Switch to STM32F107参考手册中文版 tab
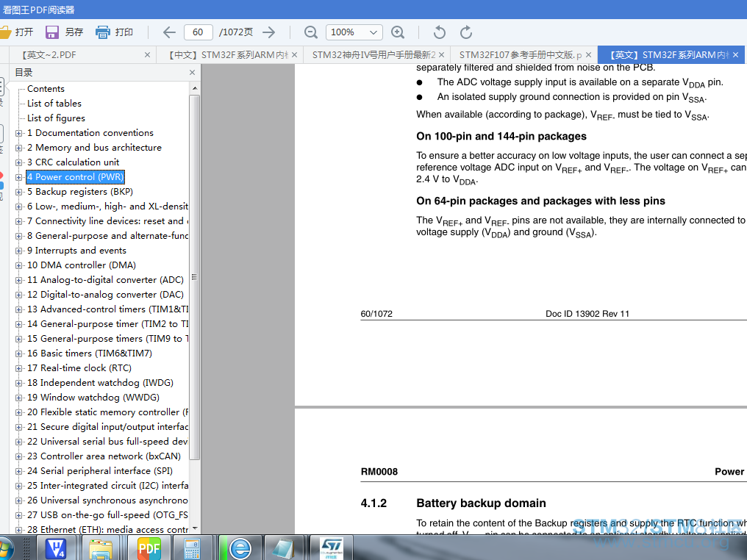The image size is (747, 560). click(521, 55)
